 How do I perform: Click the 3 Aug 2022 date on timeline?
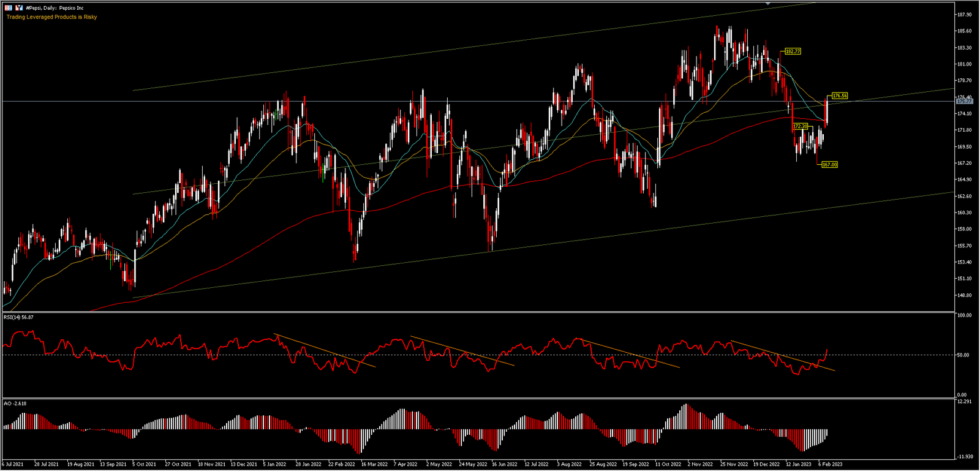pos(569,464)
